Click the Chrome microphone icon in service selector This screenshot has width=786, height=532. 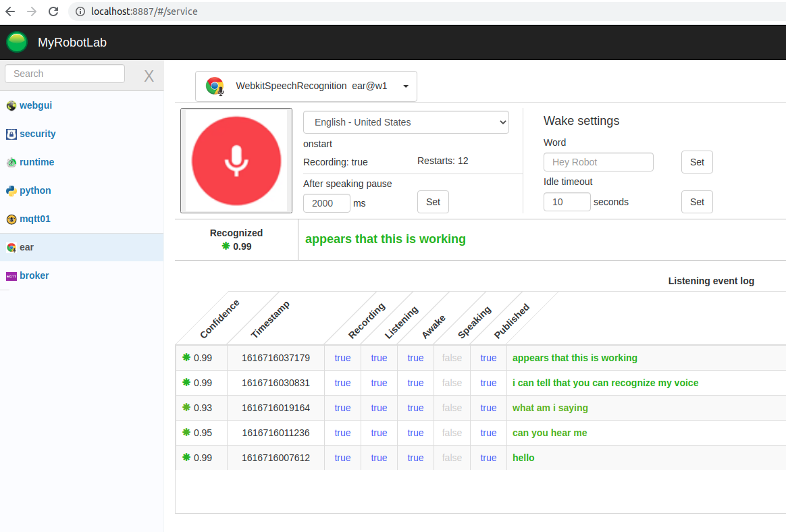tap(215, 86)
